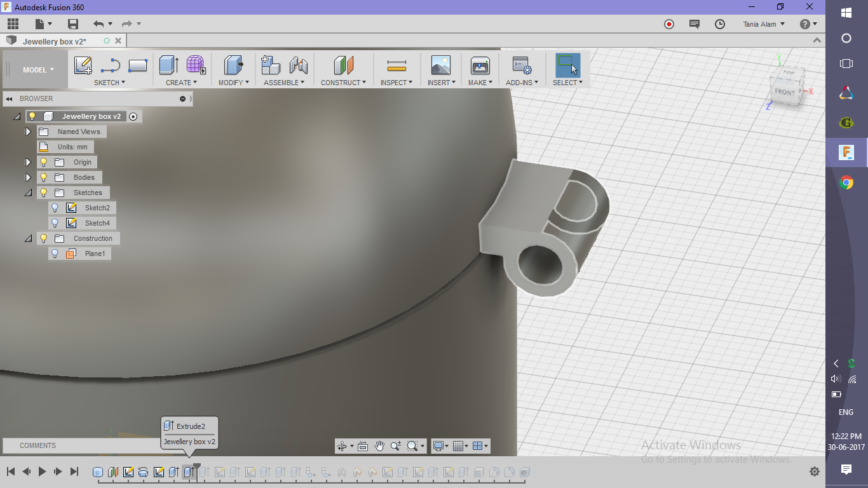Open the comments notification icon
Image resolution: width=868 pixels, height=488 pixels.
tap(695, 24)
